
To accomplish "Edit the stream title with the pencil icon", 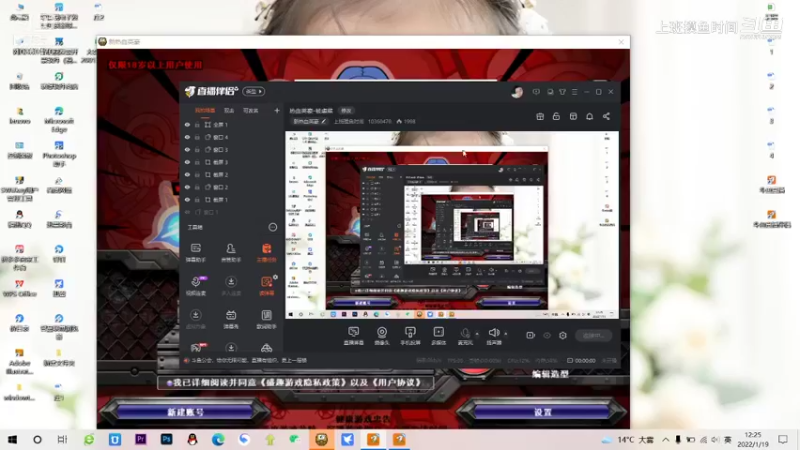I will tap(323, 121).
